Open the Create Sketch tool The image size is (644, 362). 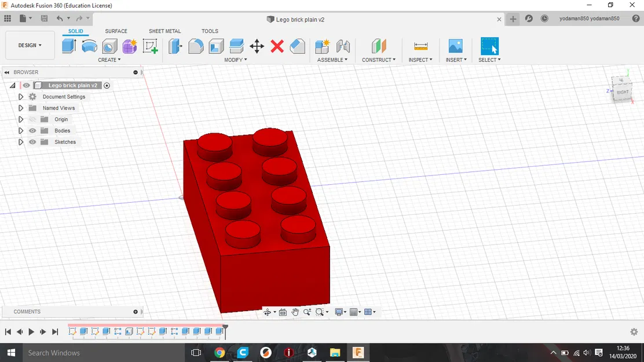[151, 46]
